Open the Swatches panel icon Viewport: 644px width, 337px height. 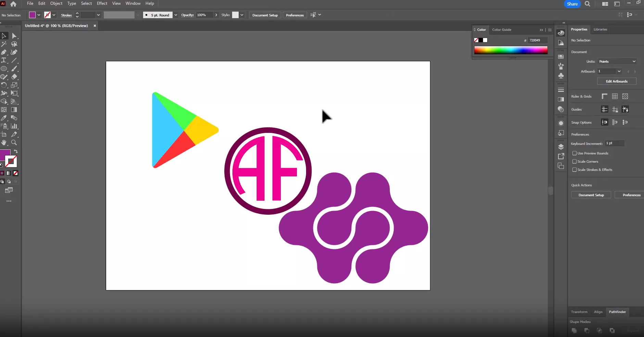point(561,57)
